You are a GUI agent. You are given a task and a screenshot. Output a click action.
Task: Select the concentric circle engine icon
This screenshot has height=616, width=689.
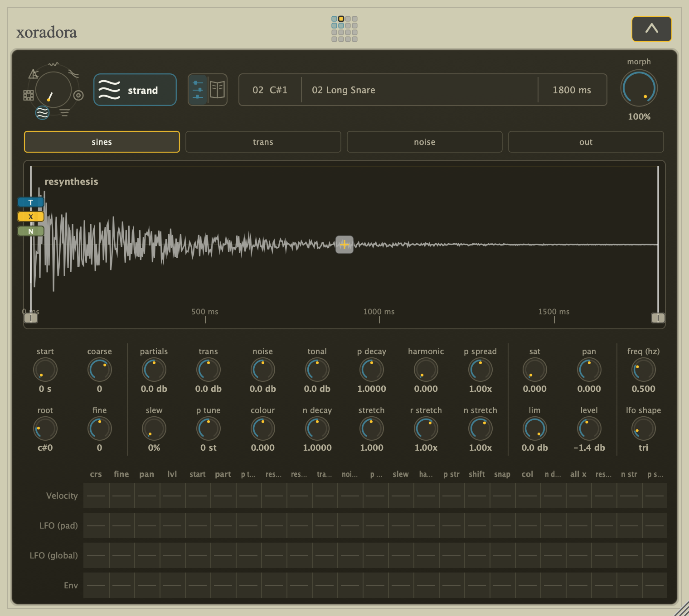click(78, 96)
